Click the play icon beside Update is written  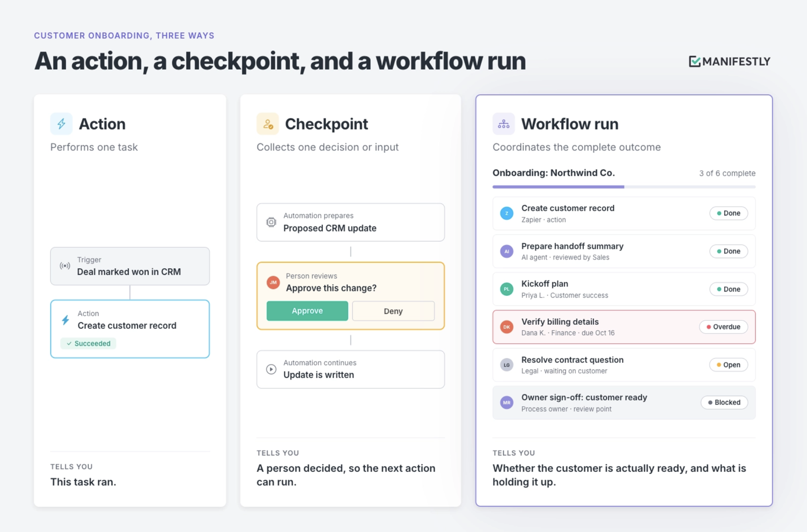(271, 369)
